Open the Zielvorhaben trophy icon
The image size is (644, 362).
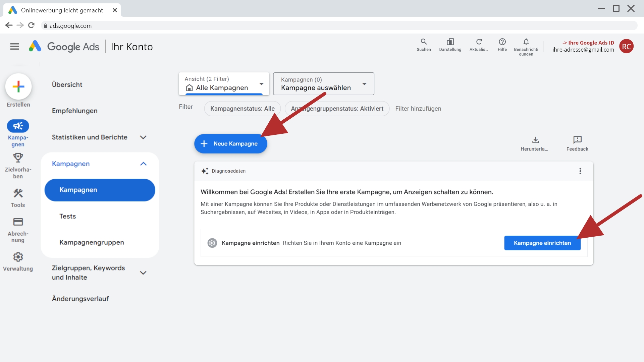tap(18, 158)
